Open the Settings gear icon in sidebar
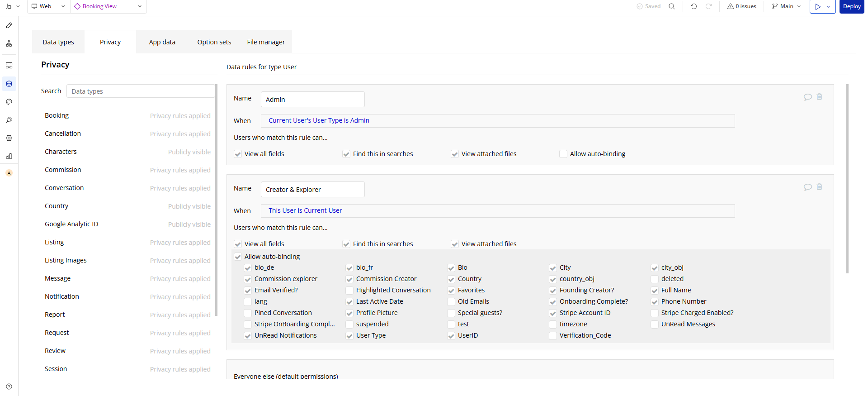This screenshot has width=868, height=396. (x=9, y=138)
